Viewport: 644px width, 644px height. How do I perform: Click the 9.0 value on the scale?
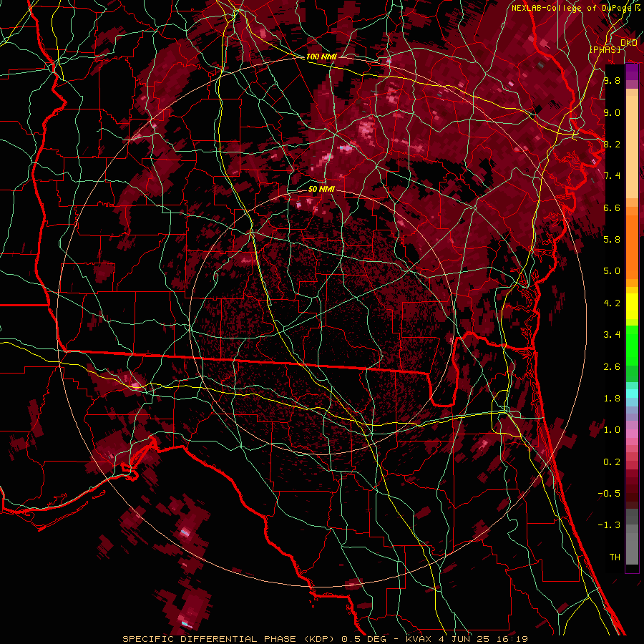coord(612,112)
